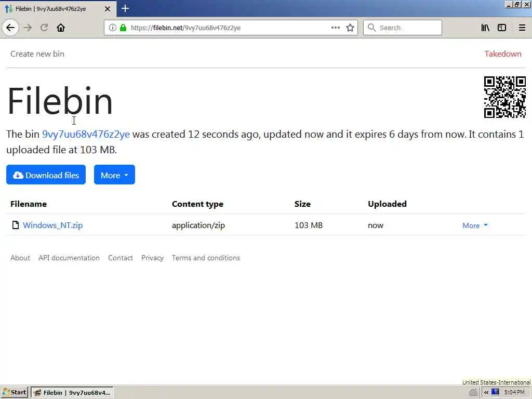Click file icon beside Windows_NT.zip
Screen dimensions: 532x399
[15, 225]
